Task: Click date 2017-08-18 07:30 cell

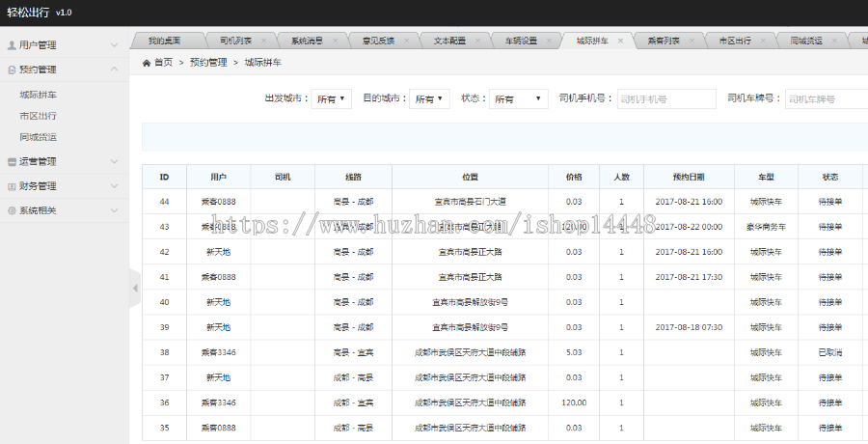Action: [689, 327]
